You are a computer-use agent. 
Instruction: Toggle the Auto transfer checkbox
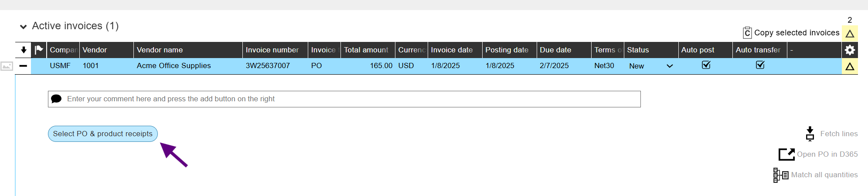tap(760, 65)
